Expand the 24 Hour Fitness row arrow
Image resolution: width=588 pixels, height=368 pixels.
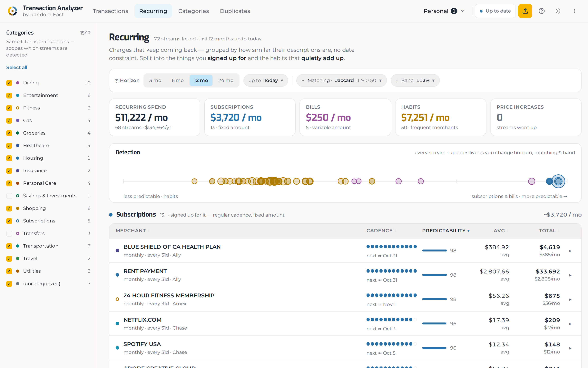[570, 299]
